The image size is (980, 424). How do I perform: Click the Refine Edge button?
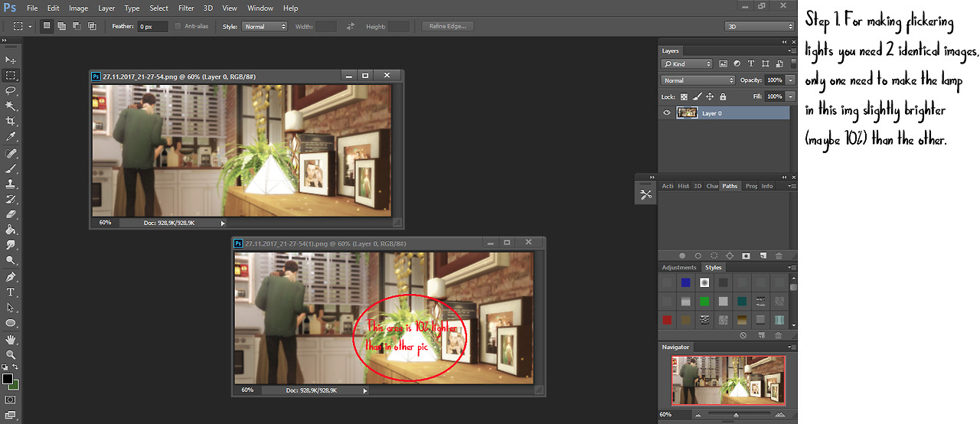[x=448, y=27]
